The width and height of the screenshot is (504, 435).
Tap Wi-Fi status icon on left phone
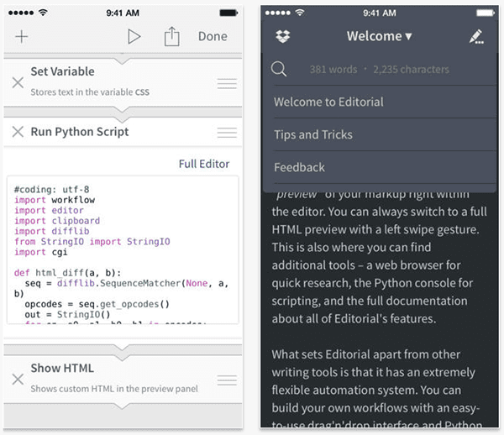click(x=43, y=13)
